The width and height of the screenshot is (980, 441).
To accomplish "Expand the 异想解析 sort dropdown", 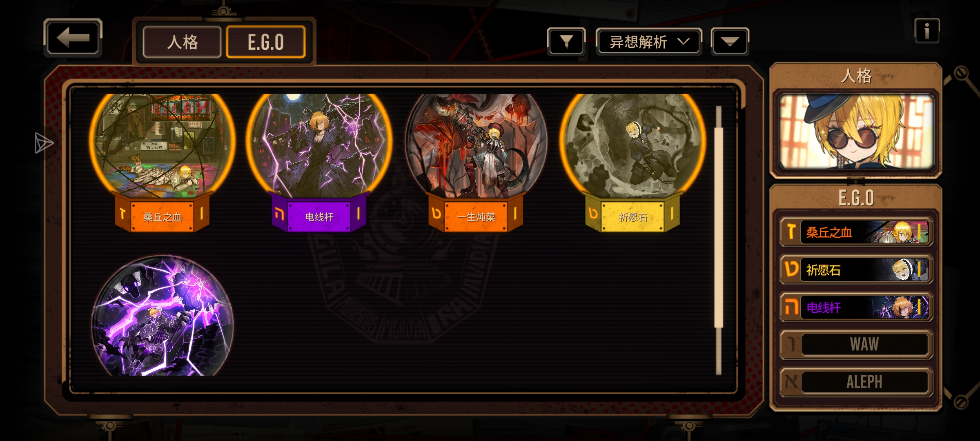I will pos(649,42).
